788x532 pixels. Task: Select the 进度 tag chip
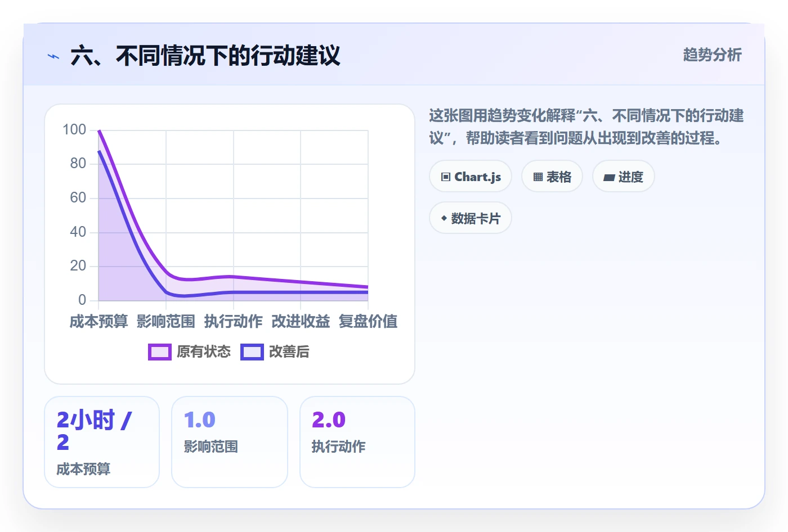pos(624,177)
